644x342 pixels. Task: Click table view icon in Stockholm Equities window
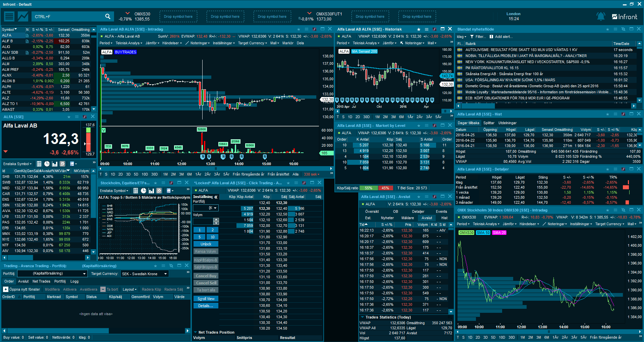tap(136, 191)
